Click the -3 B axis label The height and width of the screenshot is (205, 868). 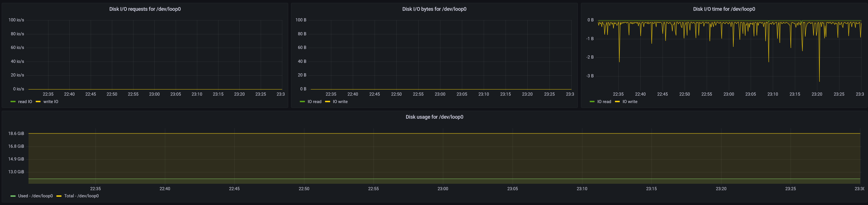pos(590,76)
